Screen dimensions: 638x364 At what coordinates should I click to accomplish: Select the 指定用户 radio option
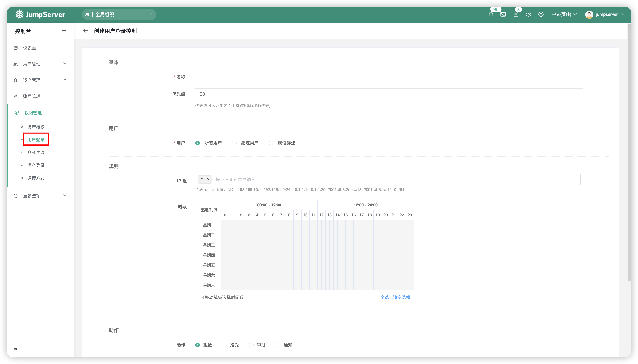(234, 143)
